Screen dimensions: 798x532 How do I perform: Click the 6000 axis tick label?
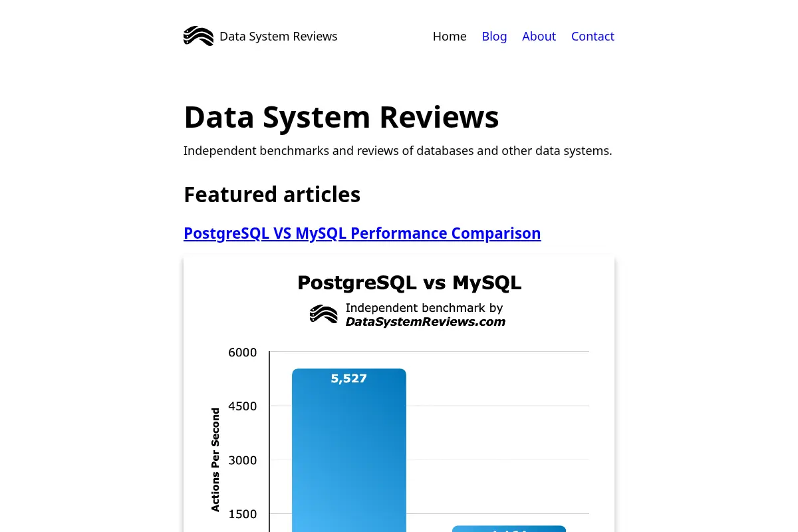point(243,352)
